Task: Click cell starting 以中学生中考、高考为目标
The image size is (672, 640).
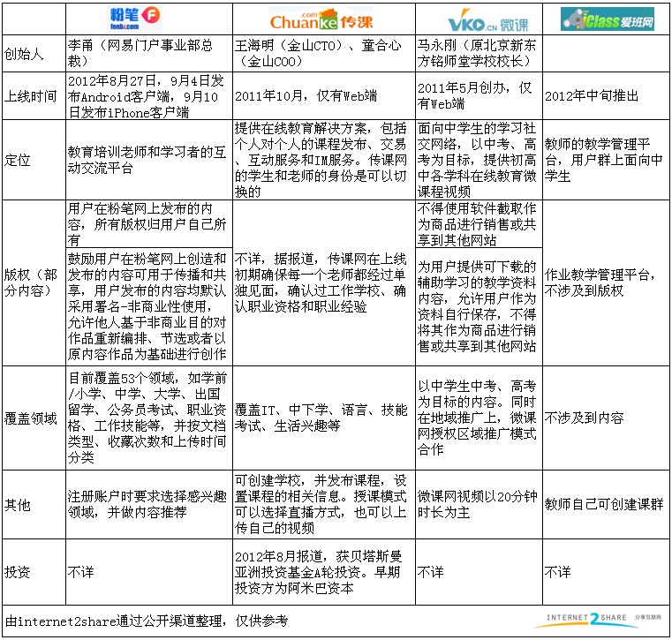Action: (x=479, y=418)
